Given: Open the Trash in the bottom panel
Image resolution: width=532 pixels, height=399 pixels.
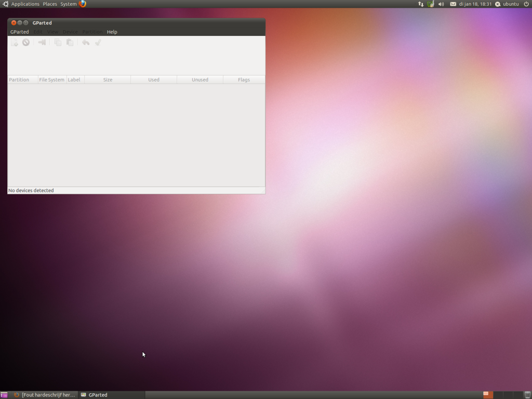Looking at the screenshot, I should [527, 395].
